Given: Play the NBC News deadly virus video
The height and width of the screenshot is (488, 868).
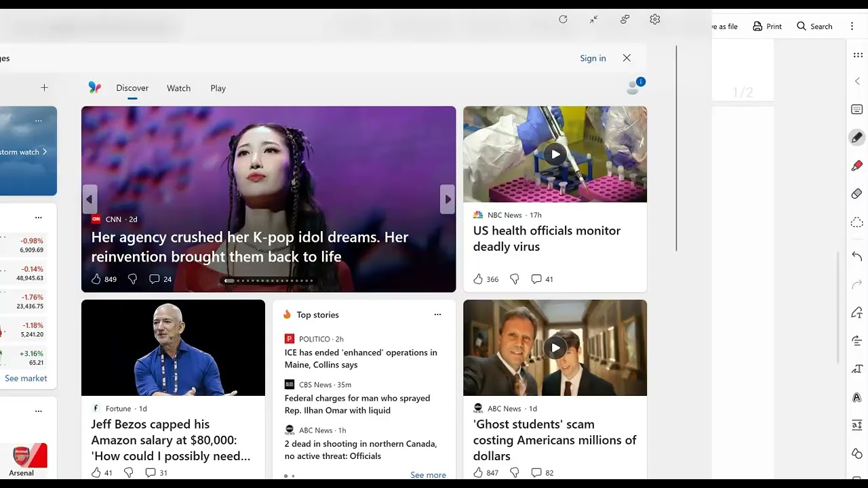Looking at the screenshot, I should pos(555,154).
